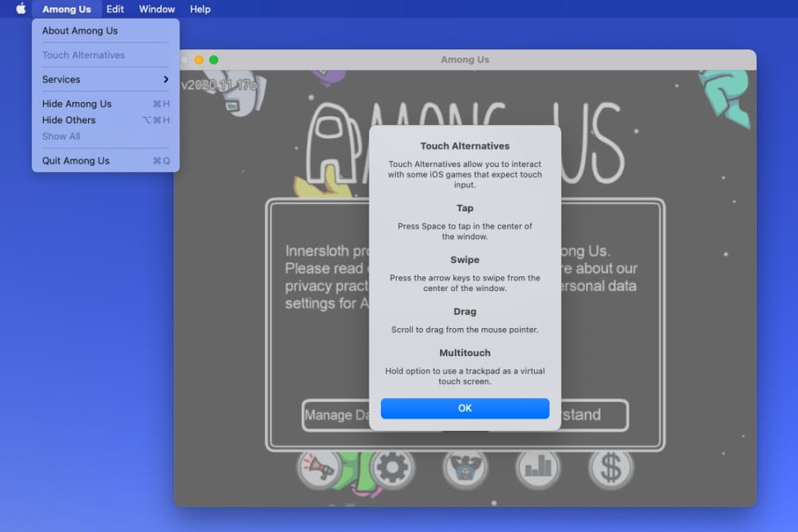The height and width of the screenshot is (532, 798).
Task: Minimize the Among Us window
Action: pos(199,60)
